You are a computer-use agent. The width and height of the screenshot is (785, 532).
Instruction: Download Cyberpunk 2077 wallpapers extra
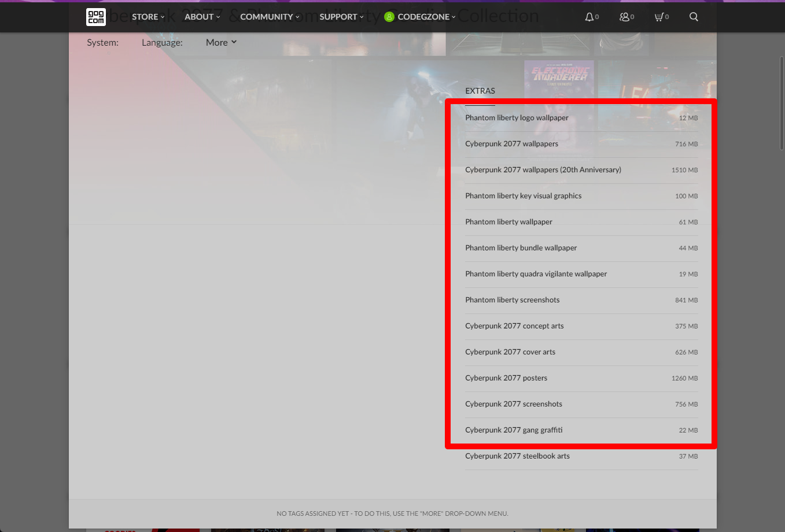click(581, 144)
